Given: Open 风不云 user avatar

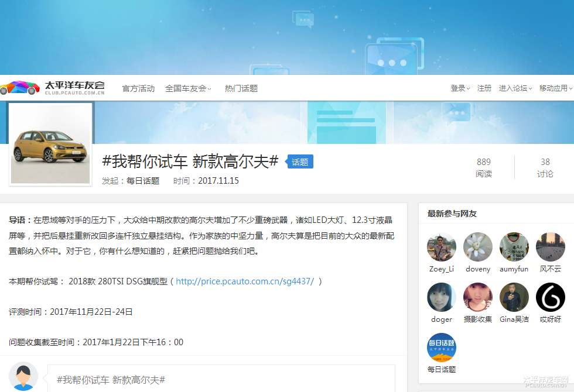Looking at the screenshot, I should point(550,247).
